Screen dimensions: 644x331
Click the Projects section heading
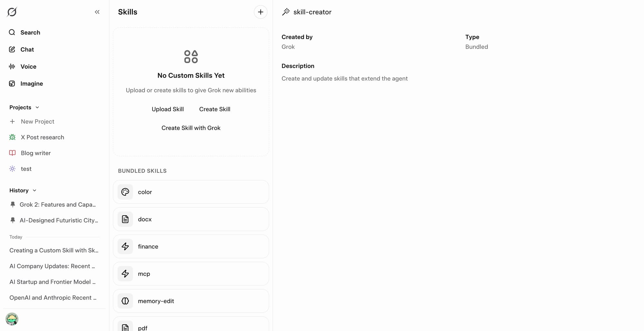pos(20,107)
